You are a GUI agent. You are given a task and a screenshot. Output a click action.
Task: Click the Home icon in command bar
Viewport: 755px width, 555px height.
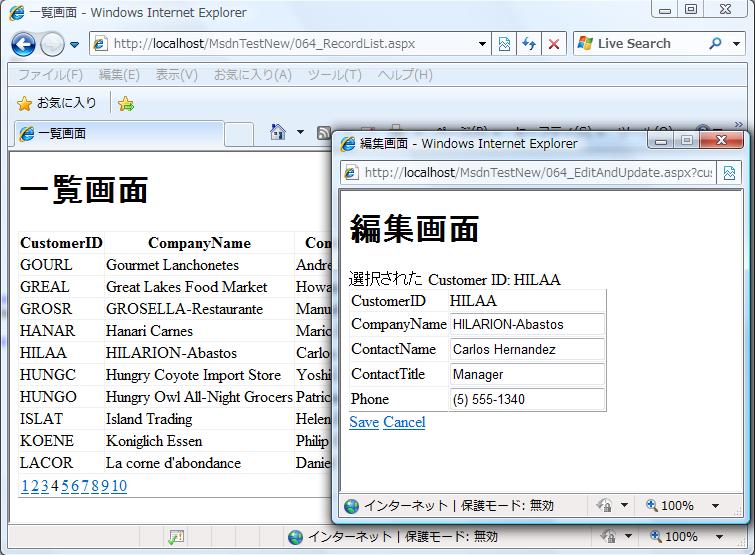click(277, 132)
